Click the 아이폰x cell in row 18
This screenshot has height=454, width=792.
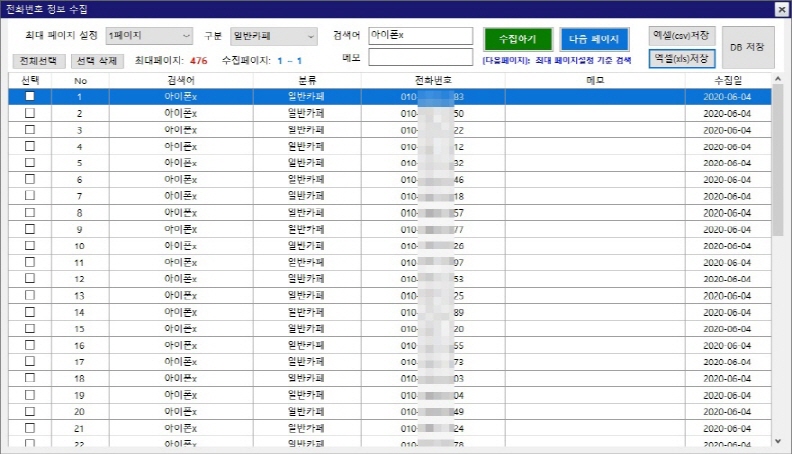(x=181, y=378)
